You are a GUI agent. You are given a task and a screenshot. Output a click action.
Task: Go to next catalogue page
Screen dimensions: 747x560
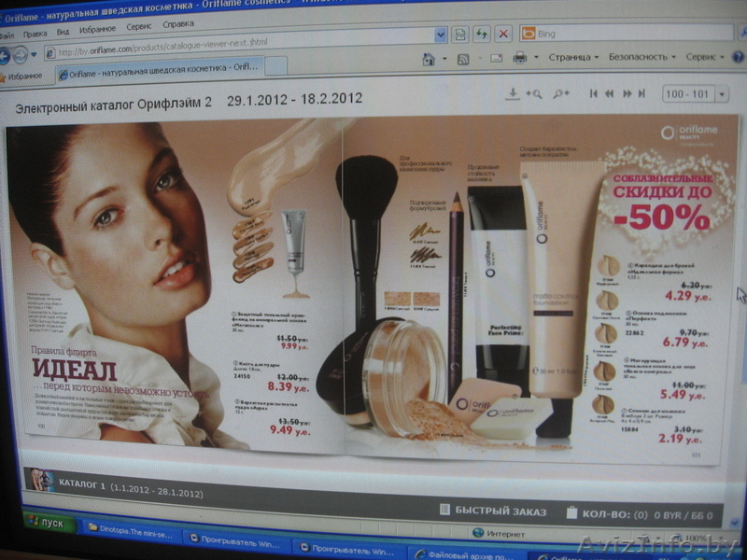627,93
